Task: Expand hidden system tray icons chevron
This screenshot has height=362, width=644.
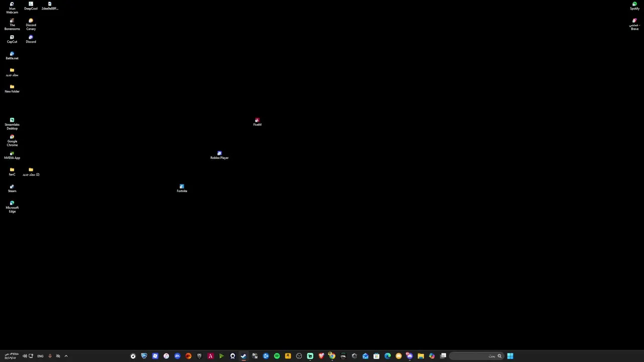Action: [66, 356]
